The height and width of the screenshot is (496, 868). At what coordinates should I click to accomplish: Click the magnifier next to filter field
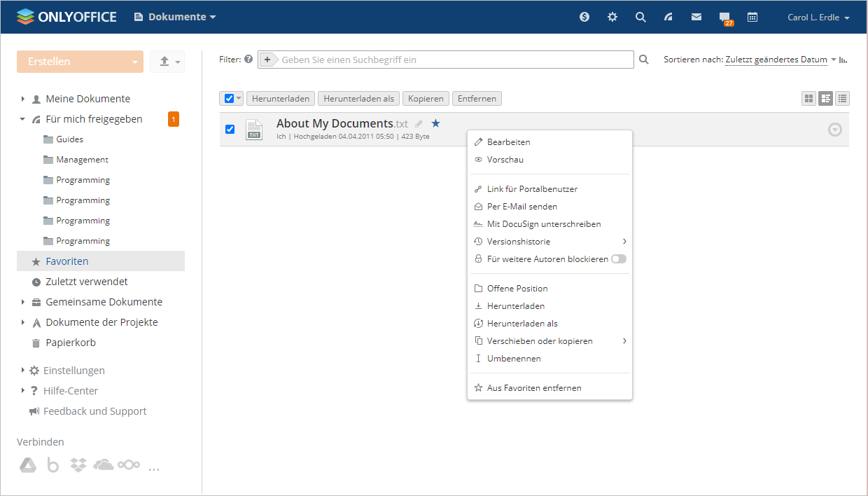click(644, 60)
